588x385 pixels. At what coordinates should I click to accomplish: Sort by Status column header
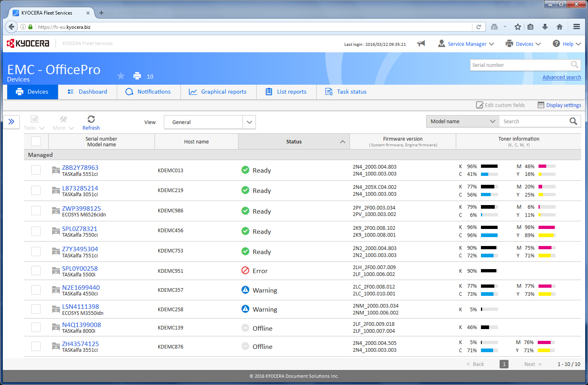click(294, 141)
